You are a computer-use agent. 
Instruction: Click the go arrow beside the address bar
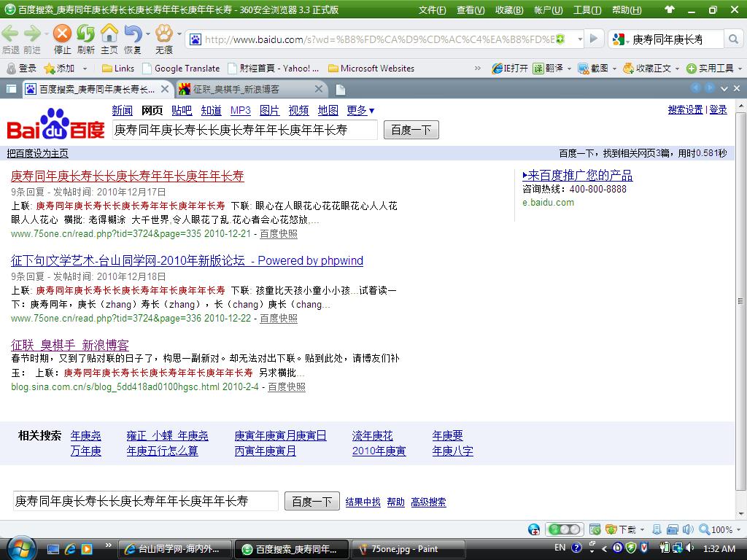click(594, 39)
